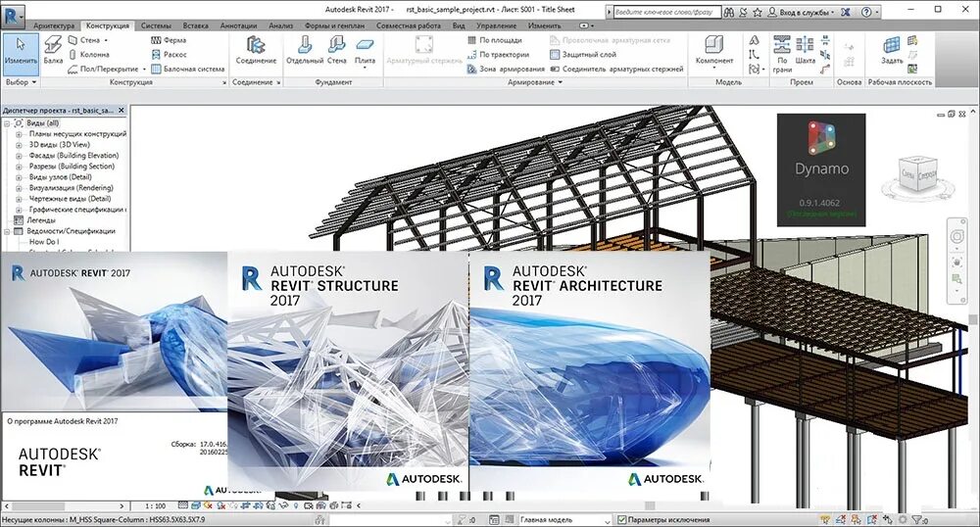Expand the 3D виды (3D View) node
The width and height of the screenshot is (980, 527).
[18, 145]
